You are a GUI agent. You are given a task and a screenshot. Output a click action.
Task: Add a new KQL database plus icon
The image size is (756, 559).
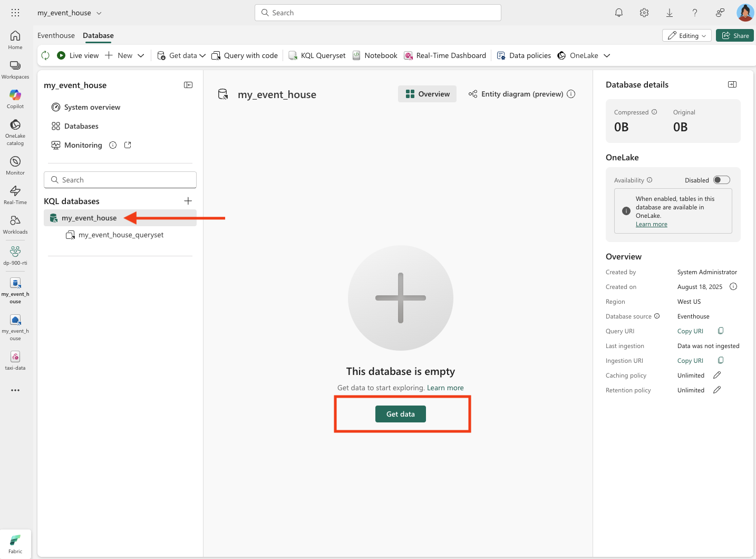pyautogui.click(x=188, y=201)
